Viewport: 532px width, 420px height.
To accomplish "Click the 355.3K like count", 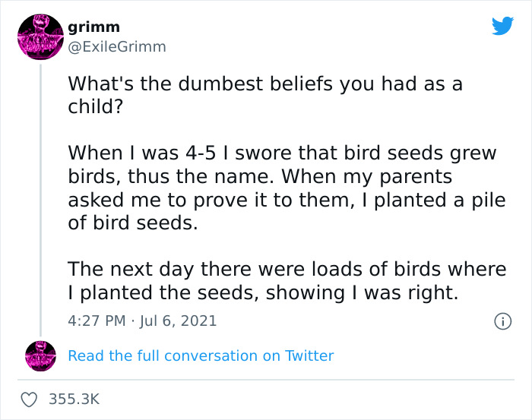I will click(x=74, y=399).
